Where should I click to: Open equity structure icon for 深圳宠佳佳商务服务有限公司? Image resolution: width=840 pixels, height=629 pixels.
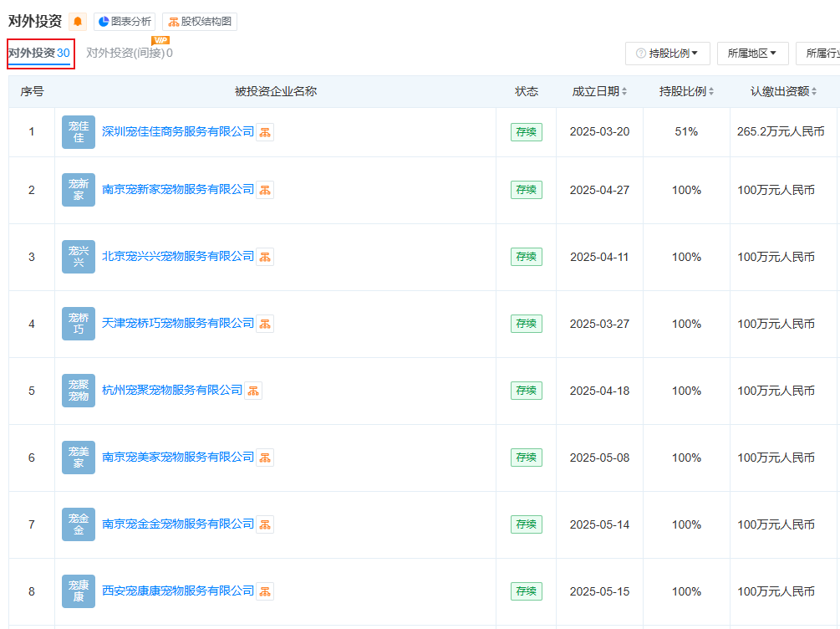265,132
